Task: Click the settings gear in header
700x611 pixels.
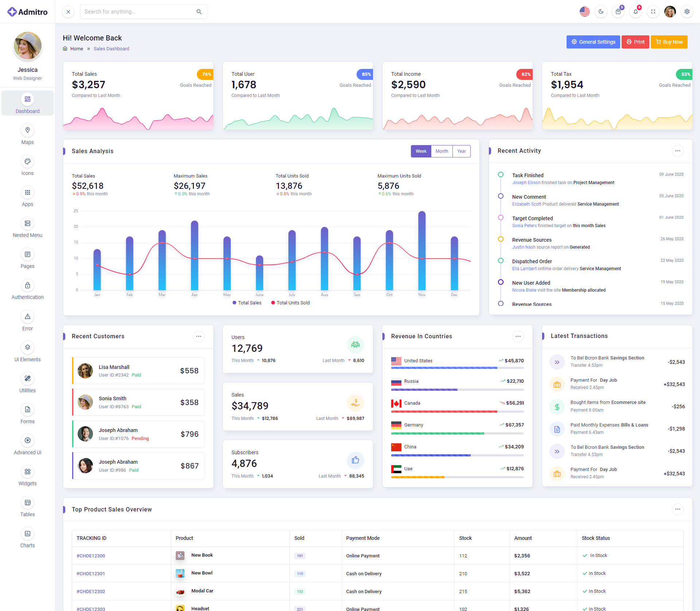Action: coord(687,12)
